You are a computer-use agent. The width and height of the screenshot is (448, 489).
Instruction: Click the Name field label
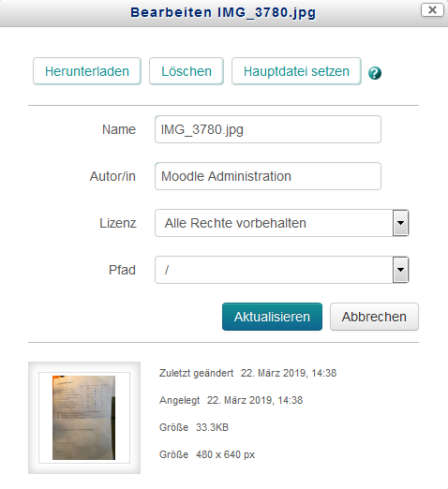(119, 129)
